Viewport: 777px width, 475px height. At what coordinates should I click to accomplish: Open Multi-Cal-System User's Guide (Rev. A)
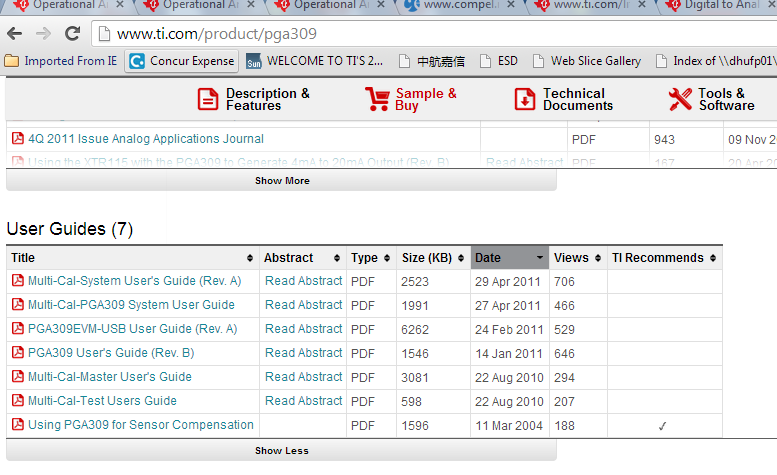[134, 281]
